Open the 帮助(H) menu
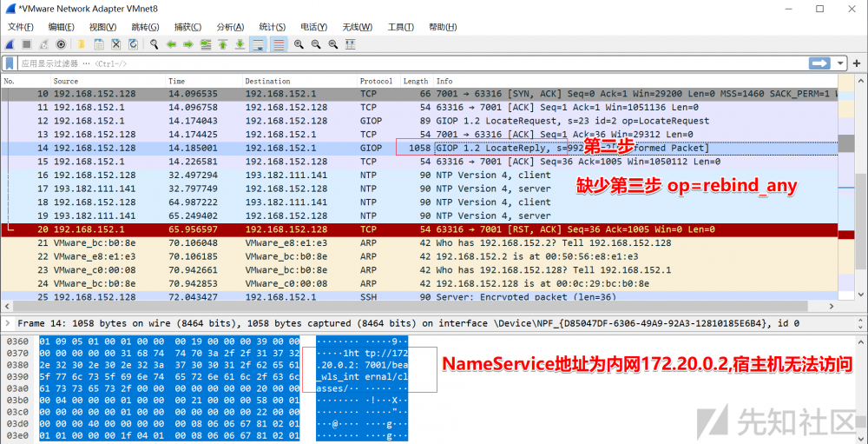Screen dimensions: 868x444 coord(443,27)
